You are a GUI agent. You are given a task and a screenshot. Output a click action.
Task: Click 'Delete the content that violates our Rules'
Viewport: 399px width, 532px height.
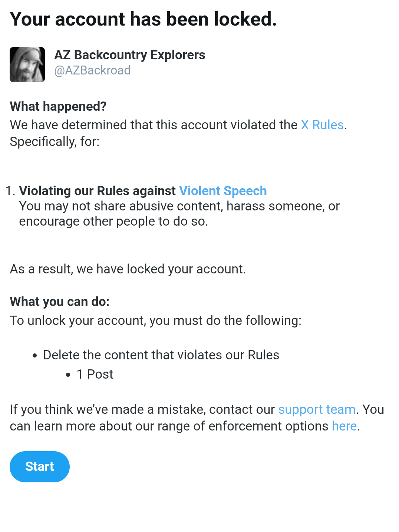click(161, 355)
